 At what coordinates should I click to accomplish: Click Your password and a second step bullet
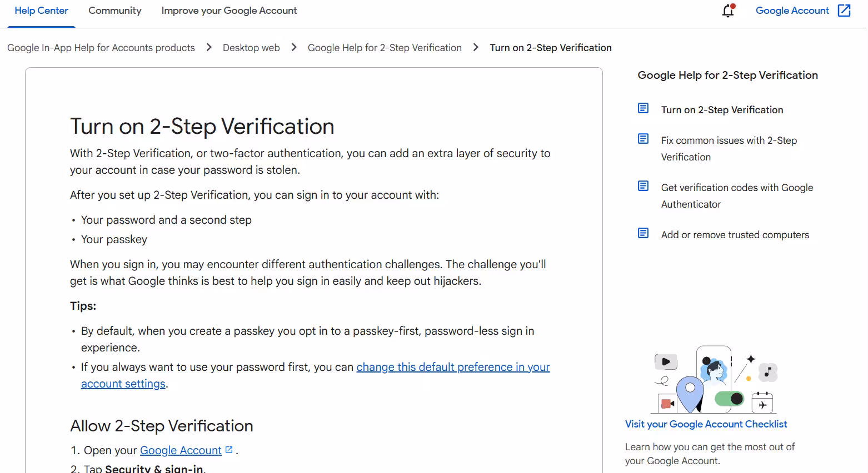pyautogui.click(x=166, y=220)
